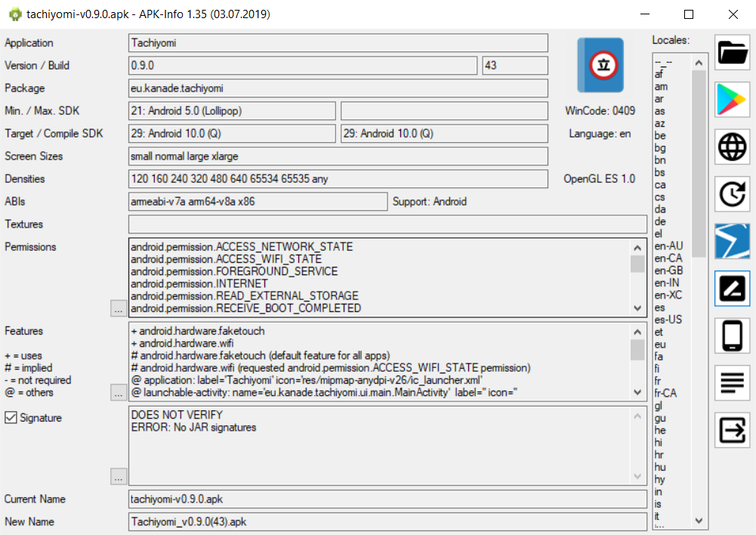
Task: Open Permissions details ellipsis button
Action: tap(119, 308)
